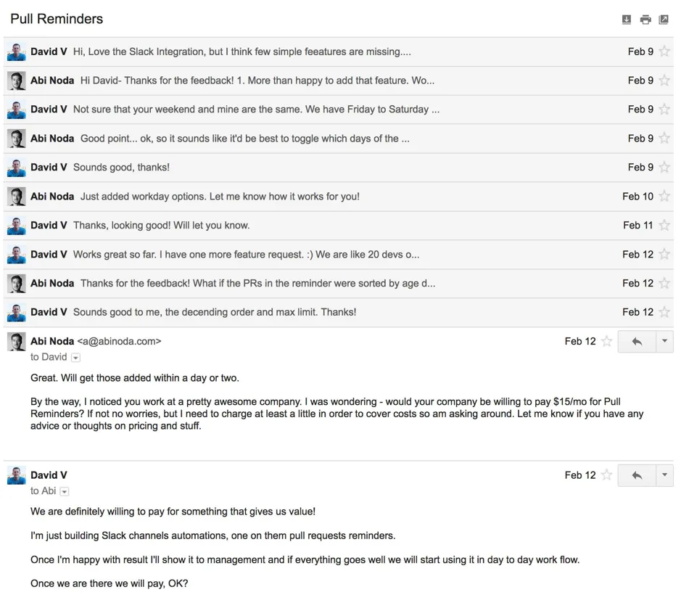The image size is (681, 616).
Task: Reply to Abi Noda's Feb 12 expanded message
Action: (x=637, y=342)
